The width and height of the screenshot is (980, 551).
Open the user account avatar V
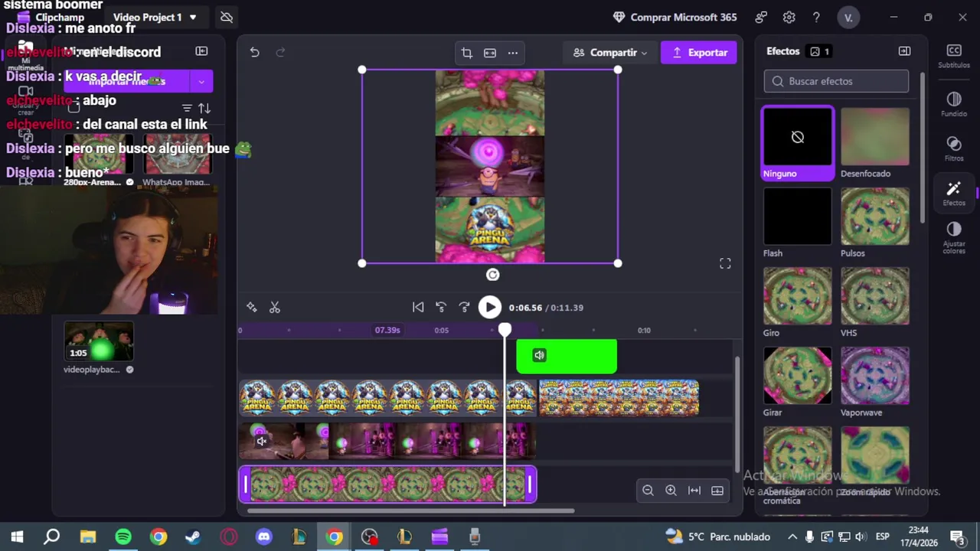click(848, 17)
